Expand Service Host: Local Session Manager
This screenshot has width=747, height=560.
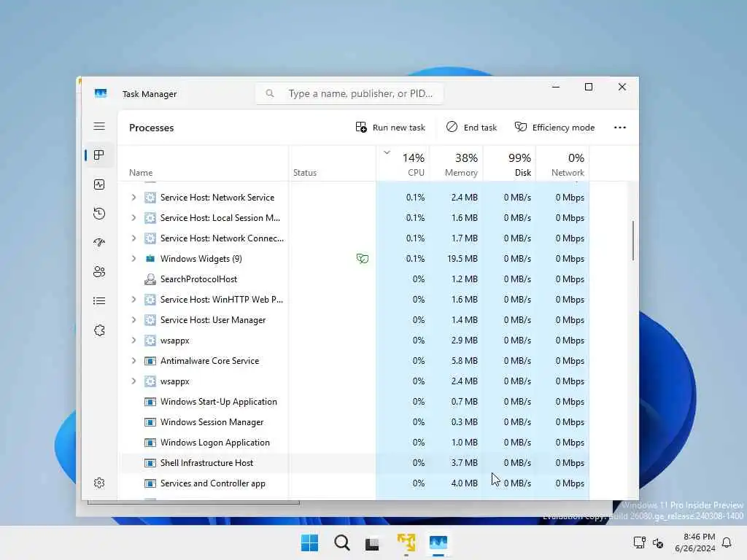pos(134,217)
